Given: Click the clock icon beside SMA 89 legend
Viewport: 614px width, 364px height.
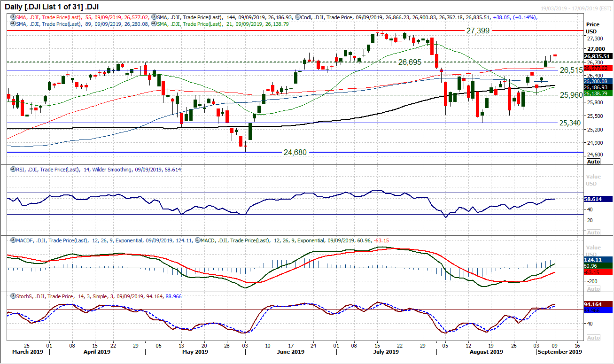Looking at the screenshot, I should 13,23.
